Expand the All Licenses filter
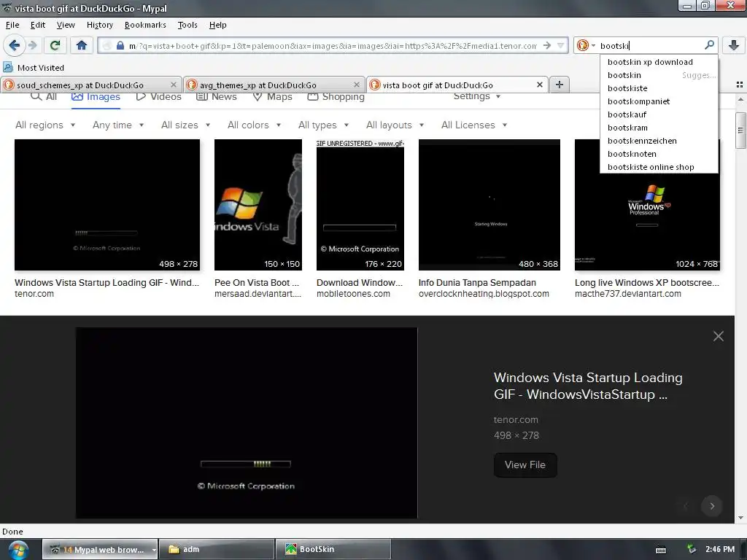 [474, 125]
